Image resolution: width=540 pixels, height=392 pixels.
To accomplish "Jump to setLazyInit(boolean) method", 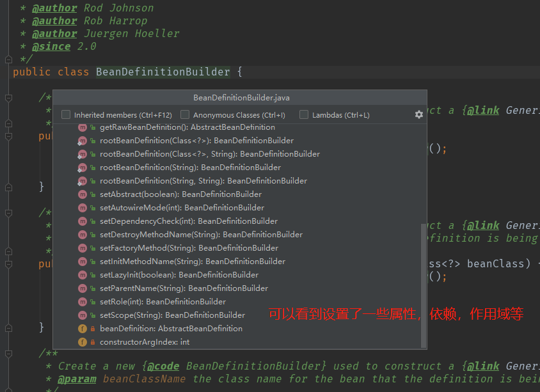I will click(x=179, y=275).
